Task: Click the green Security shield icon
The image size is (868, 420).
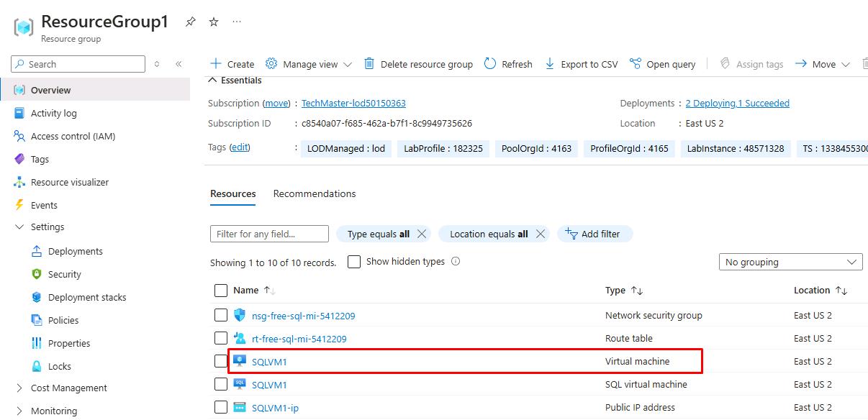Action: (x=37, y=274)
